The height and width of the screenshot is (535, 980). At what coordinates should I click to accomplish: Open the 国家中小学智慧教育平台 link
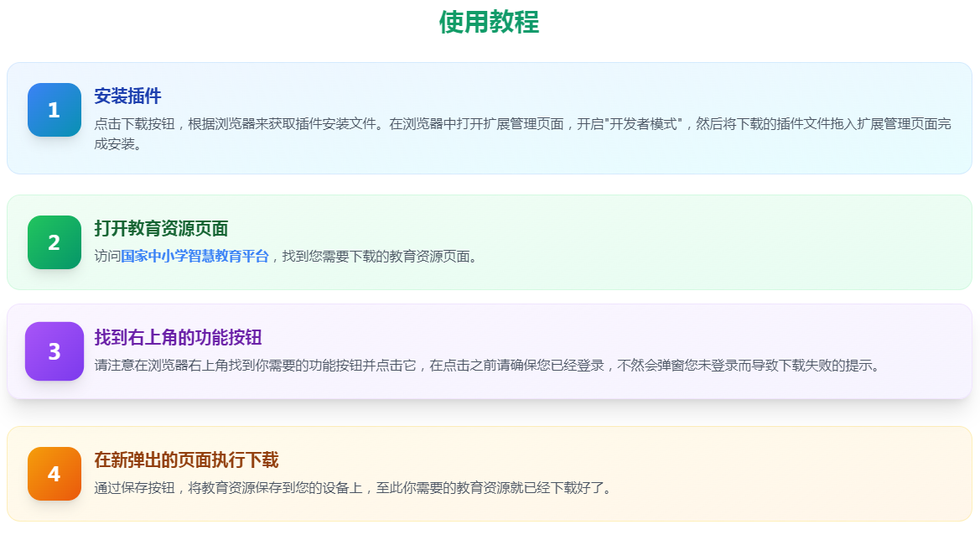click(x=194, y=257)
